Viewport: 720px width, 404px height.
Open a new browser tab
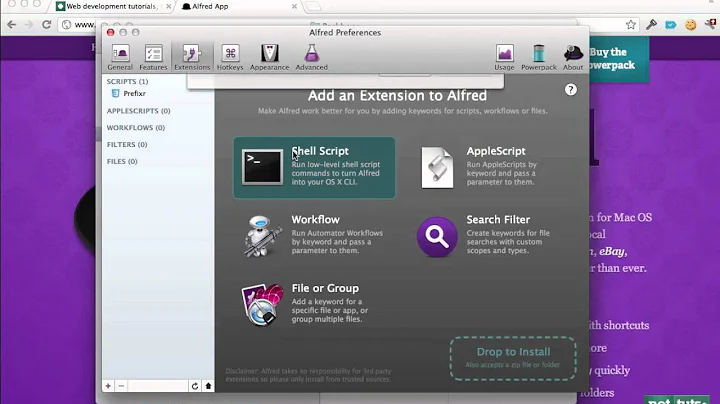(312, 6)
